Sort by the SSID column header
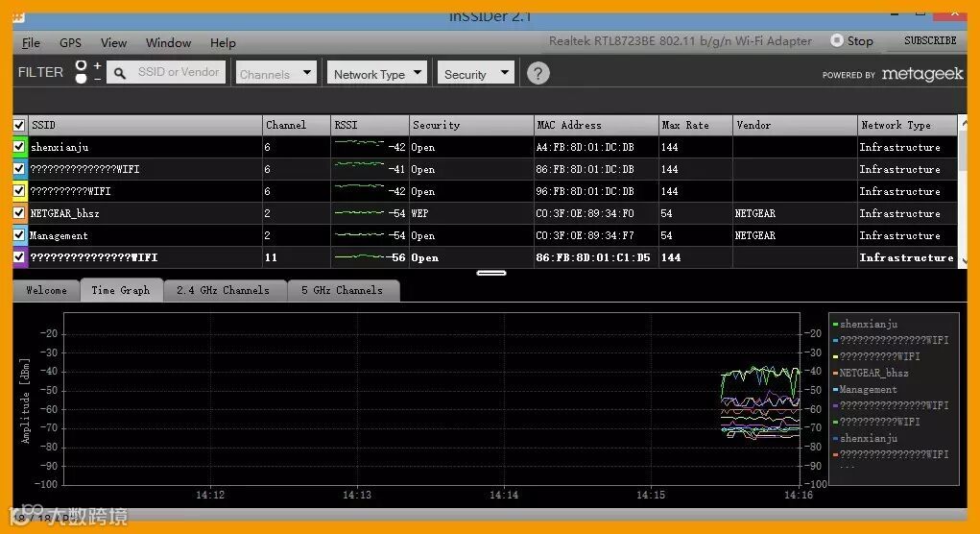The height and width of the screenshot is (534, 980). [x=144, y=125]
